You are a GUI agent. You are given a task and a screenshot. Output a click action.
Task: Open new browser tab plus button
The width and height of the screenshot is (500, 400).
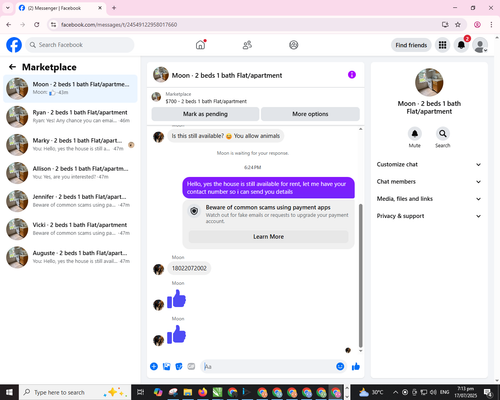tap(114, 8)
